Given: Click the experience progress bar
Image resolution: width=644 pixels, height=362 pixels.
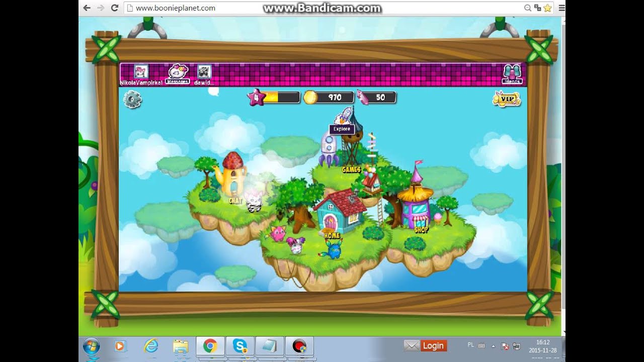Looking at the screenshot, I should click(x=281, y=98).
